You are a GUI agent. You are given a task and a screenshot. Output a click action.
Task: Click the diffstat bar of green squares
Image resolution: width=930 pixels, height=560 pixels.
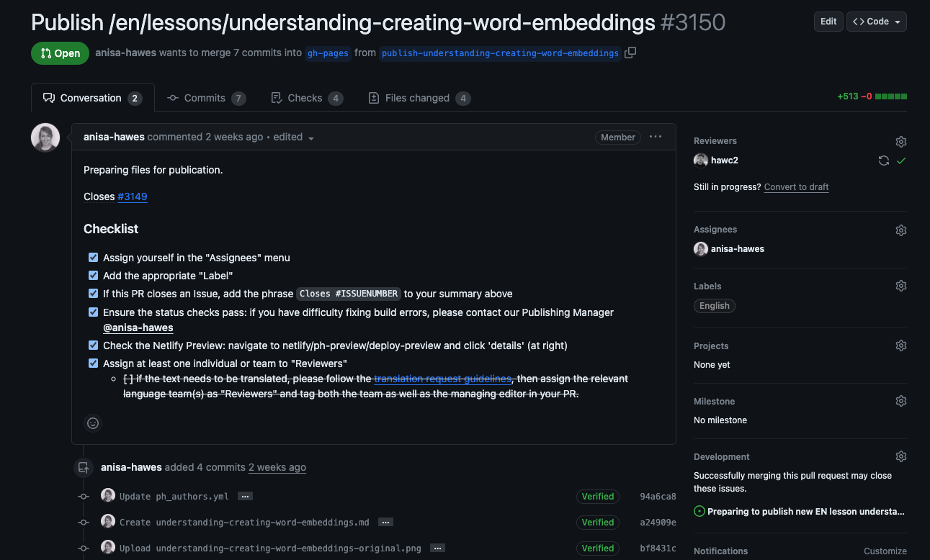(890, 96)
